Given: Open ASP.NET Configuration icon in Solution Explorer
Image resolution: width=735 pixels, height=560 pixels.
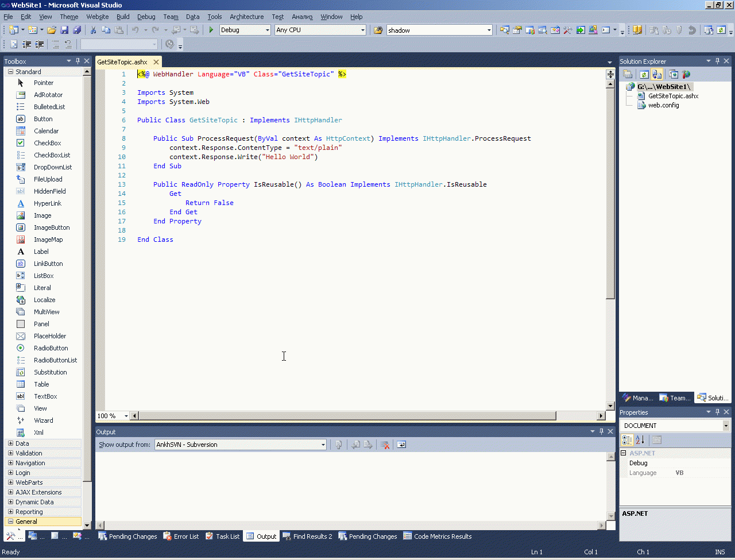Looking at the screenshot, I should coord(686,74).
